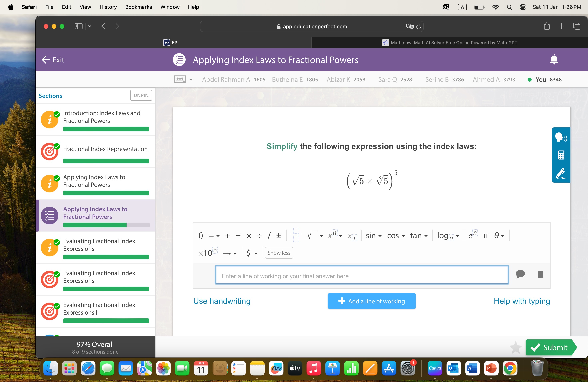Image resolution: width=588 pixels, height=382 pixels.
Task: Insert the minus operator
Action: pyautogui.click(x=238, y=235)
